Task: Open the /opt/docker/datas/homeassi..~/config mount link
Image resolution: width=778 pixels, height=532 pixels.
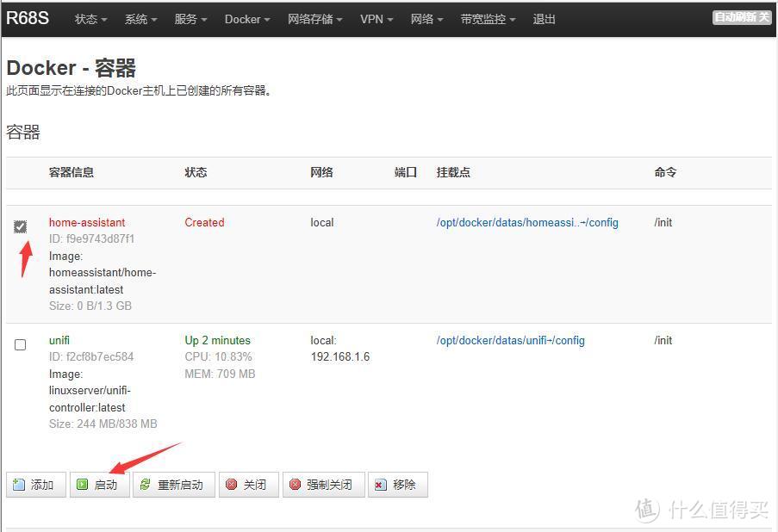Action: (527, 222)
